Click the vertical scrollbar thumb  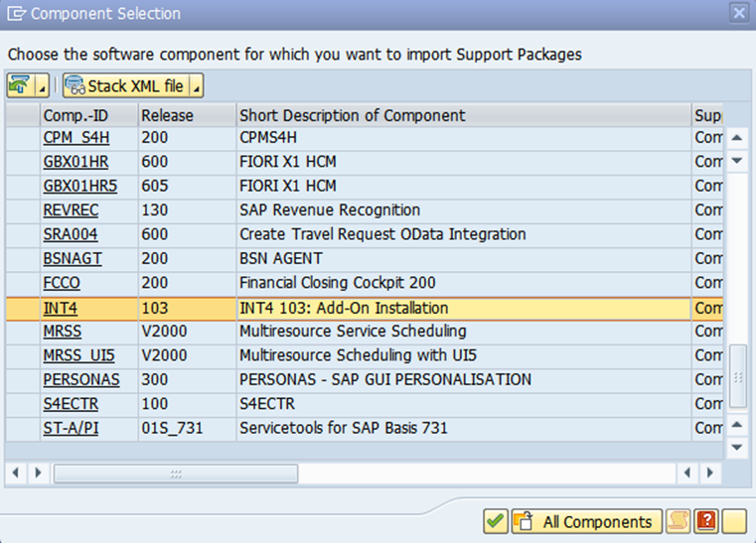pyautogui.click(x=738, y=376)
